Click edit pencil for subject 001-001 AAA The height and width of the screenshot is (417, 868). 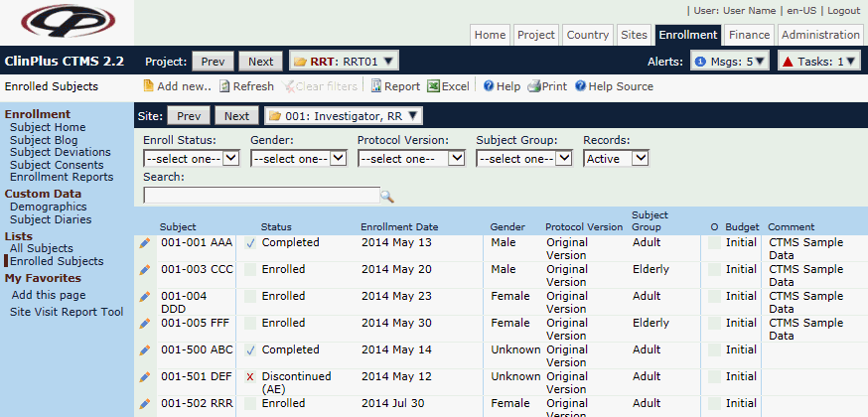[x=145, y=242]
